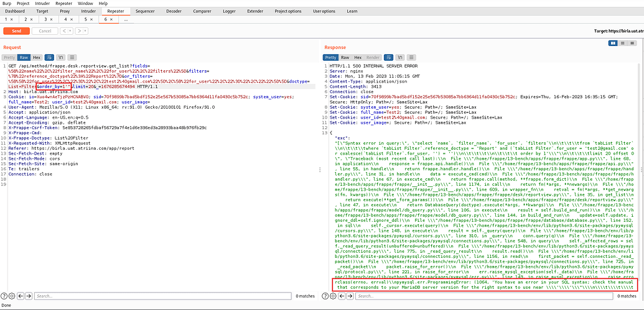Screen dimensions: 644x310
Task: Click the Request search help icon
Action: [x=4, y=296]
